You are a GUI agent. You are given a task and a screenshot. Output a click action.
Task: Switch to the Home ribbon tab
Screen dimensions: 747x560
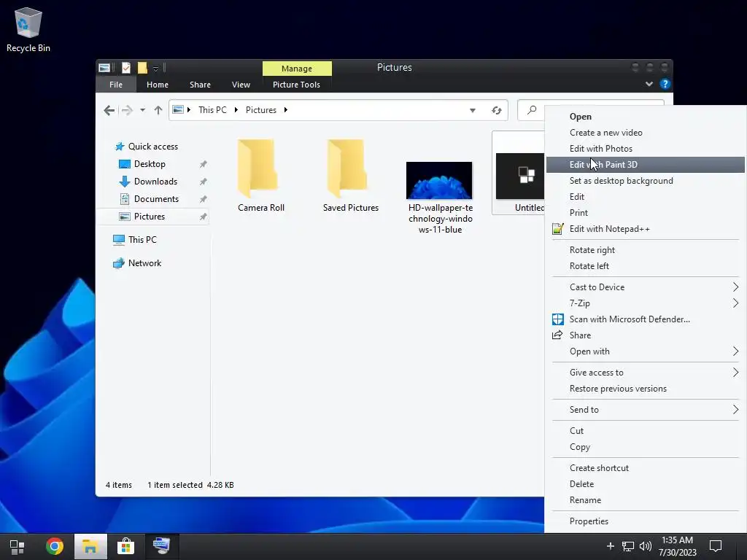(x=158, y=85)
